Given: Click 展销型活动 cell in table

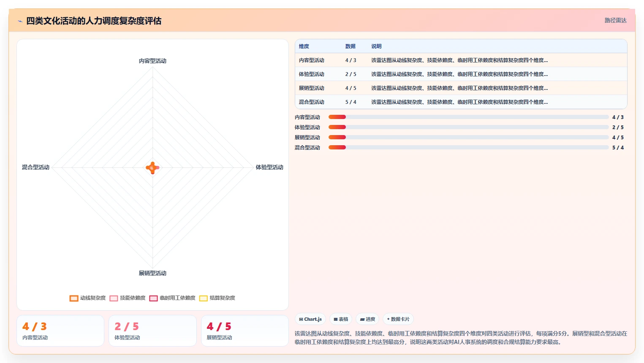Looking at the screenshot, I should 312,88.
